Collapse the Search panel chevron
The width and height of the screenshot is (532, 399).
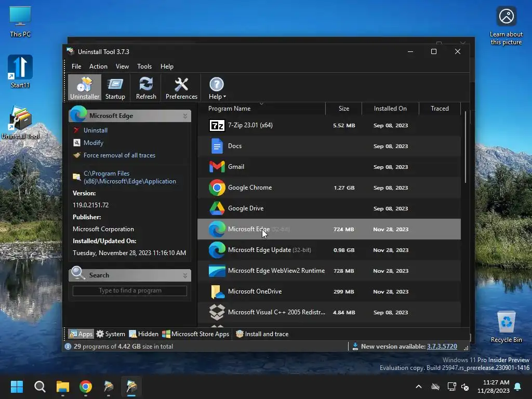185,275
